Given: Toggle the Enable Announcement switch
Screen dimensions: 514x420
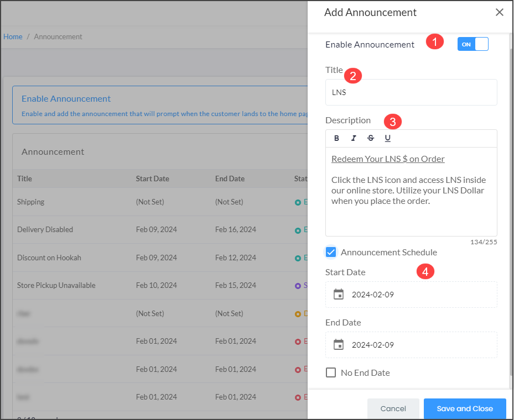Looking at the screenshot, I should 473,44.
